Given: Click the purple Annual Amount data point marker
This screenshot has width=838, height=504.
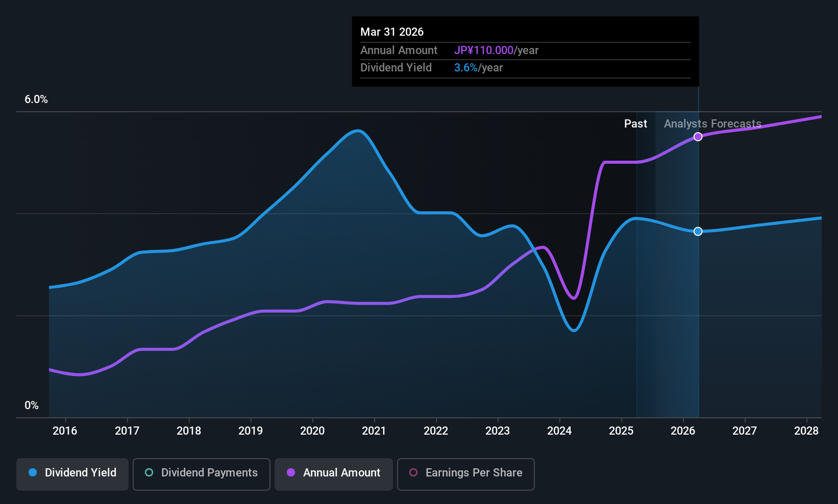Looking at the screenshot, I should [698, 137].
